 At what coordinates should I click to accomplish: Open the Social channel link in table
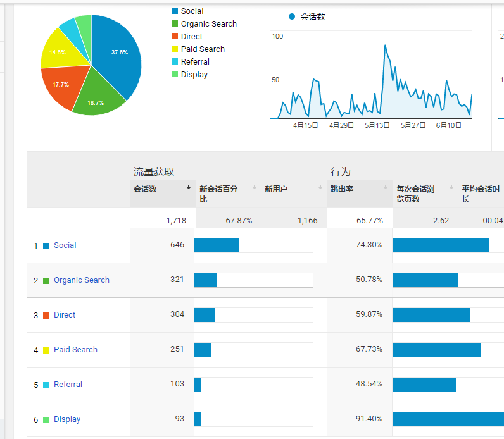tap(65, 245)
